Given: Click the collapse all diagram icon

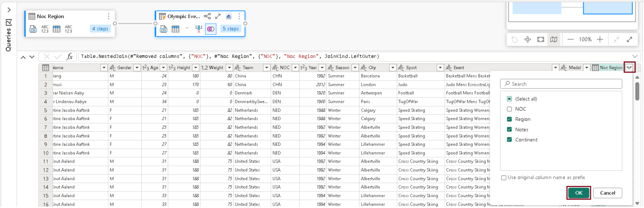Looking at the screenshot, I should tap(616, 39).
